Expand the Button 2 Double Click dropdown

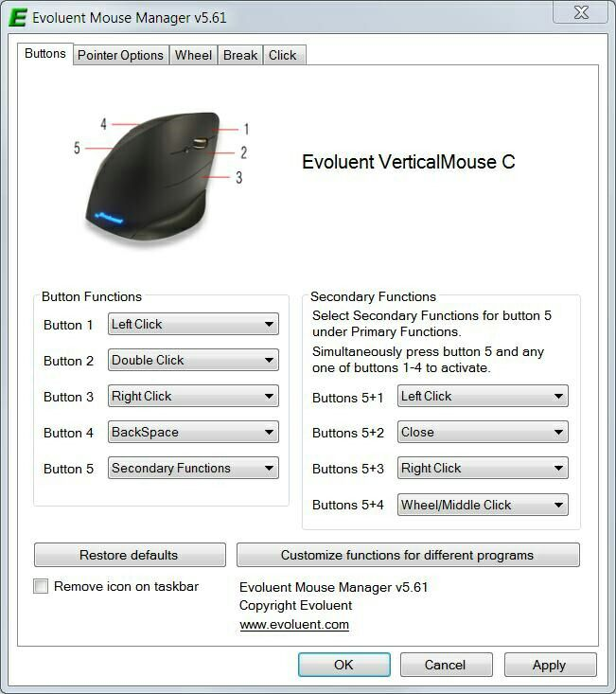[193, 360]
